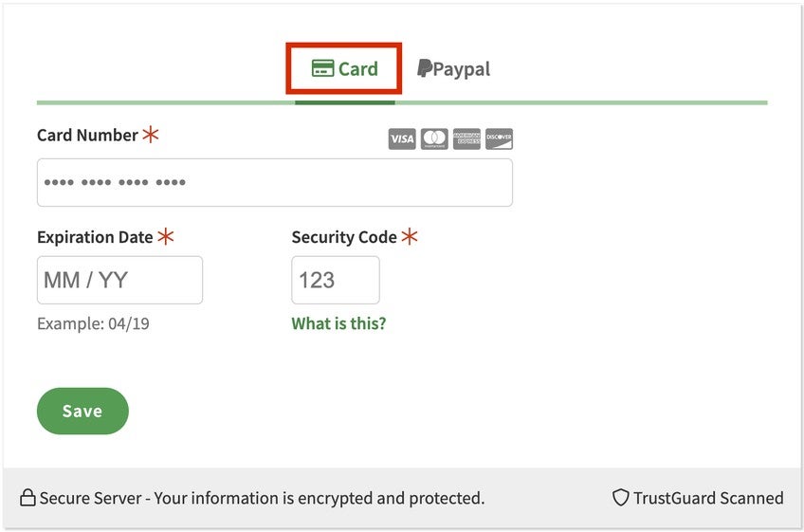Switch to the Card payment tab
Screen dimensions: 804x532
(345, 68)
